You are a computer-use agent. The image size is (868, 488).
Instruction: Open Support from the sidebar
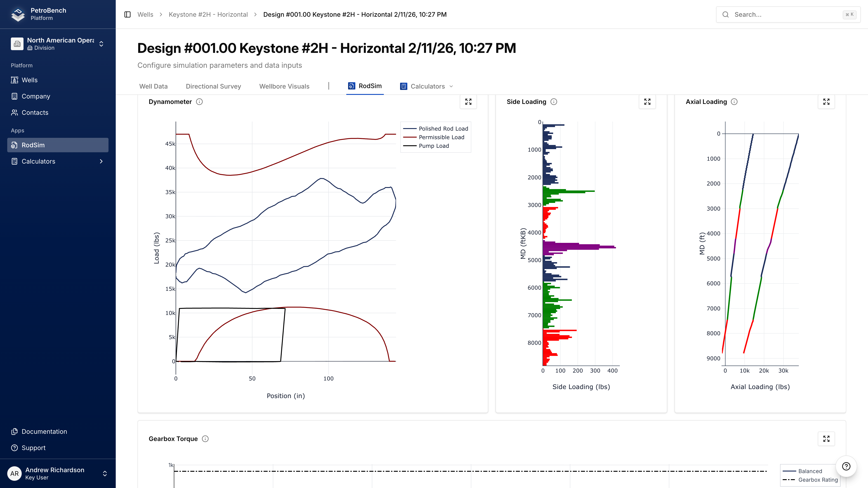[58, 448]
